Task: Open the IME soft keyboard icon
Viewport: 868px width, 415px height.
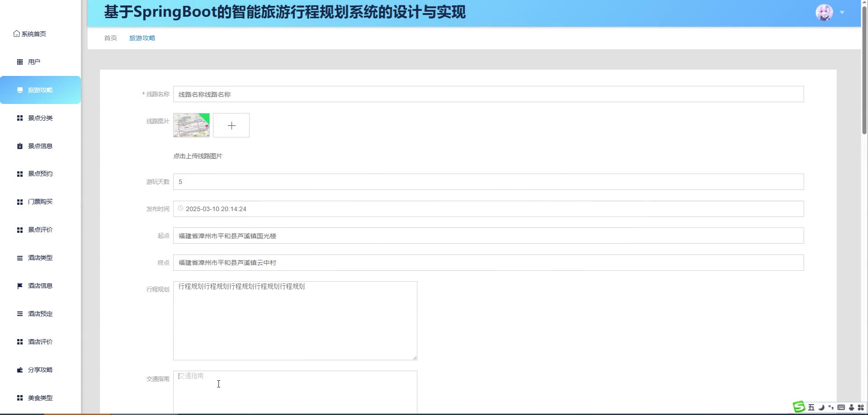Action: pos(841,407)
